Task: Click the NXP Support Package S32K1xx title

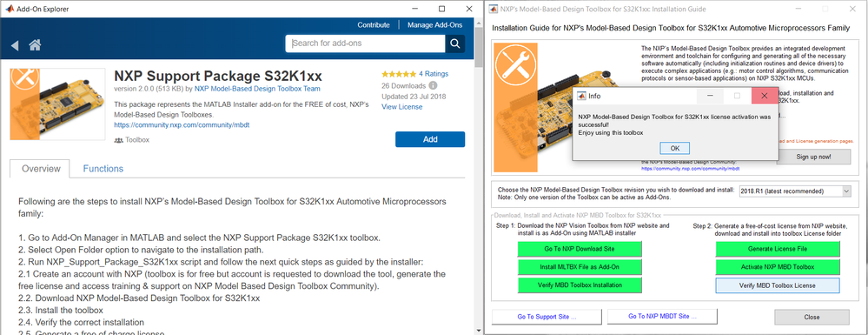Action: click(x=218, y=76)
